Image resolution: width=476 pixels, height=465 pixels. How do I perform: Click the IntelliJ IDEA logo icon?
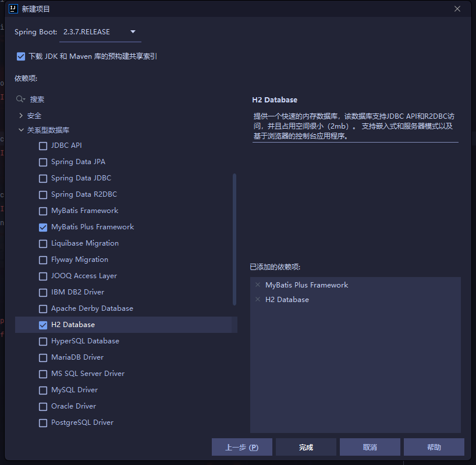[x=13, y=9]
